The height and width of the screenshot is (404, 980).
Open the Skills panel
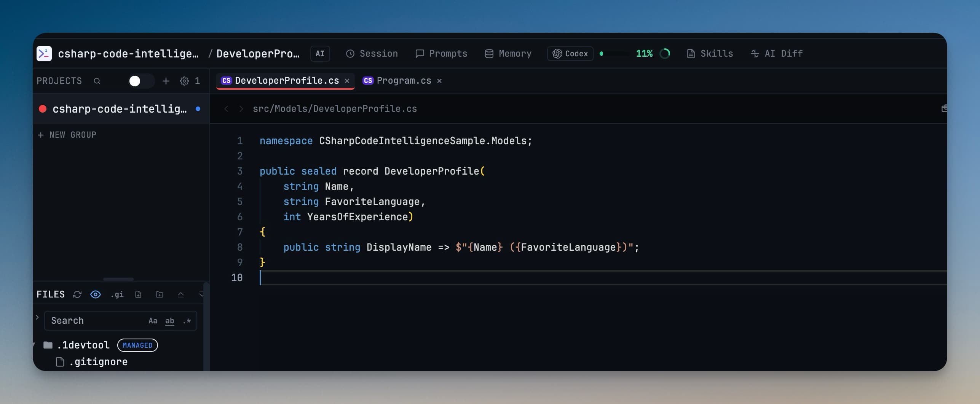point(710,54)
